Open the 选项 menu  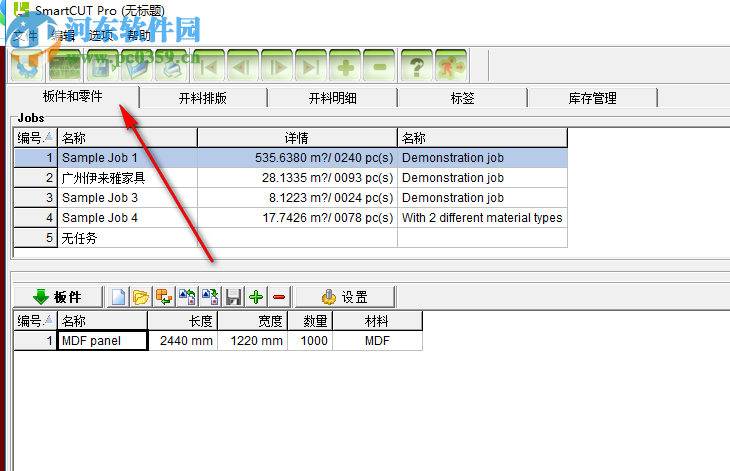coord(101,35)
